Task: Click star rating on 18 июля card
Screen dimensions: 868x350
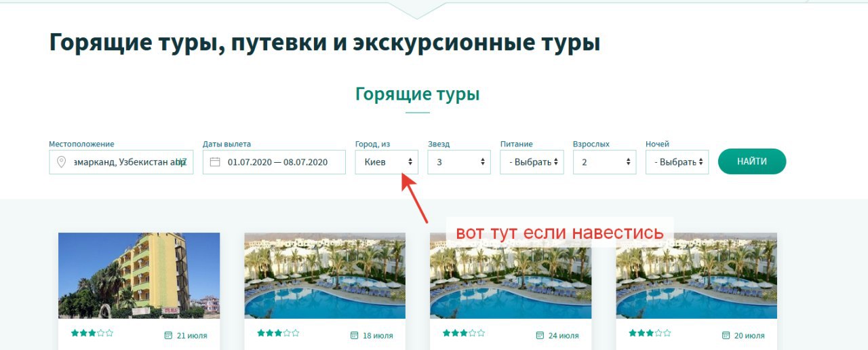Action: [x=278, y=333]
